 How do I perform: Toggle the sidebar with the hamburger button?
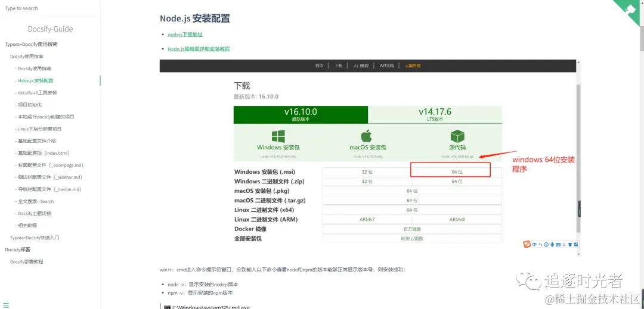(x=6, y=305)
